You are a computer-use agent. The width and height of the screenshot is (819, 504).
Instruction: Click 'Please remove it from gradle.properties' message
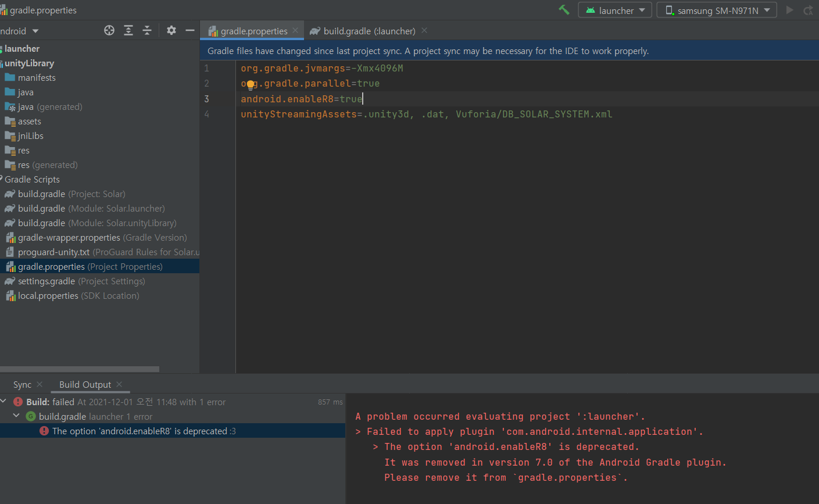pyautogui.click(x=506, y=477)
